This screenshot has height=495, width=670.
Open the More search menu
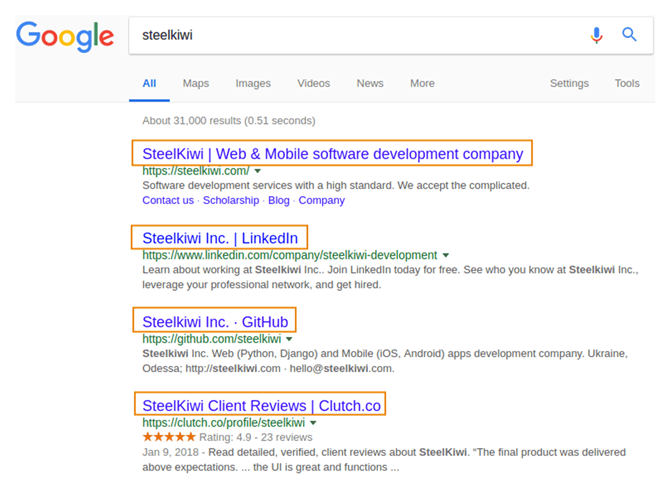422,83
